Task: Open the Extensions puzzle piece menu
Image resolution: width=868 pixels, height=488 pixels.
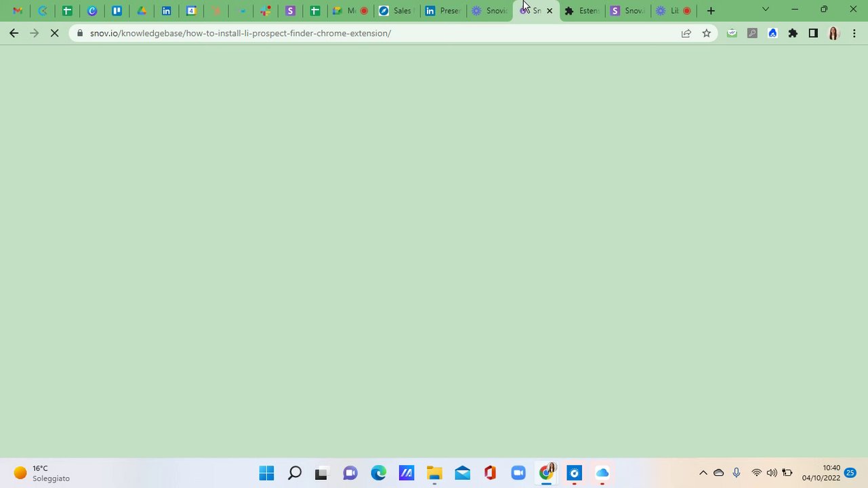Action: coord(793,33)
